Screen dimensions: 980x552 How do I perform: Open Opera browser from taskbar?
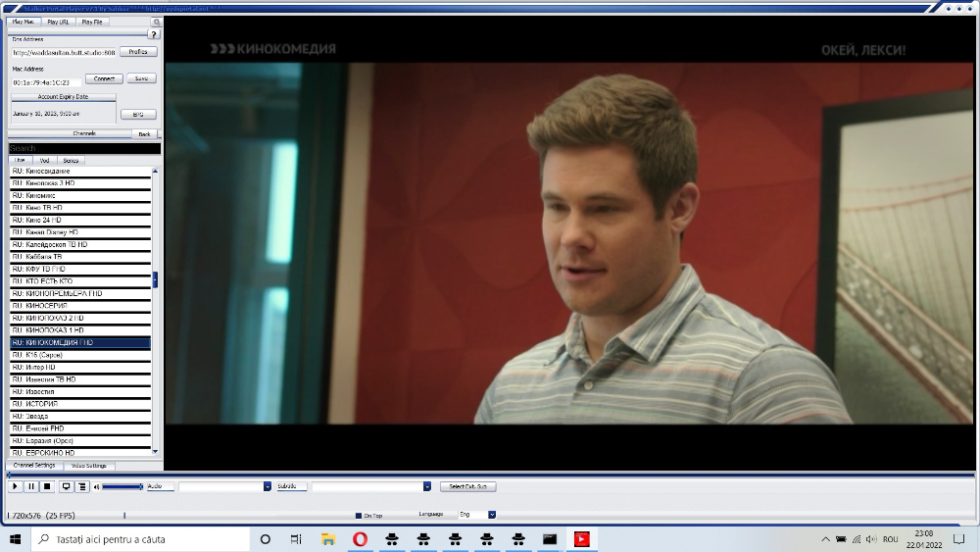360,539
